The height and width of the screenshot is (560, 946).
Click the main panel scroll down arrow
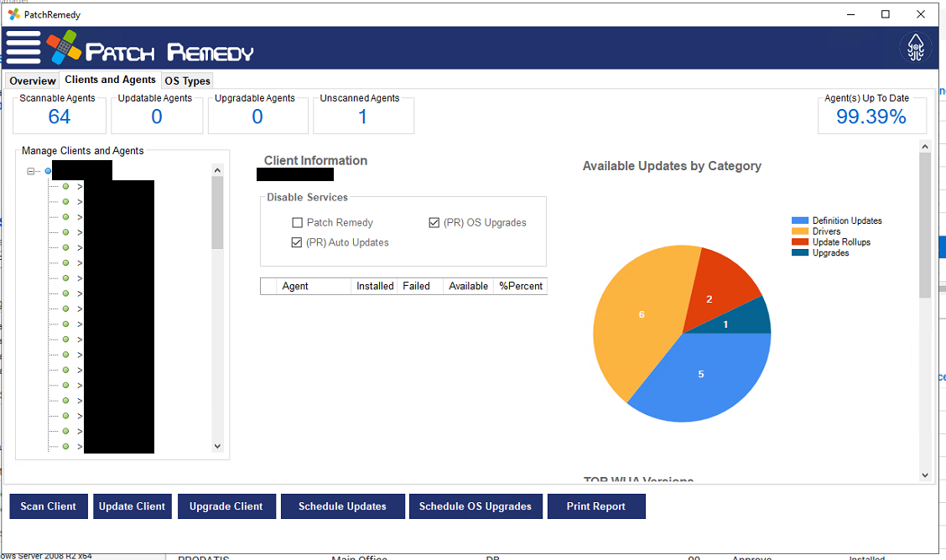point(925,475)
